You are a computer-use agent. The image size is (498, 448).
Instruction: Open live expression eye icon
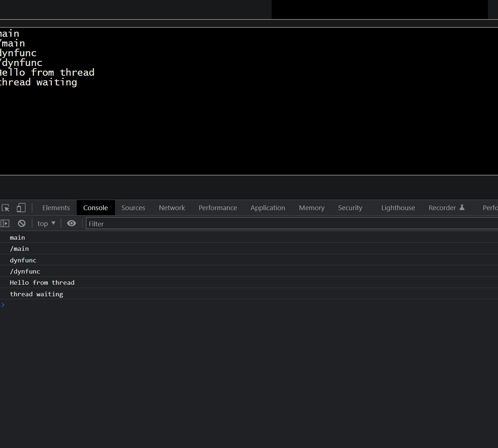pos(71,223)
